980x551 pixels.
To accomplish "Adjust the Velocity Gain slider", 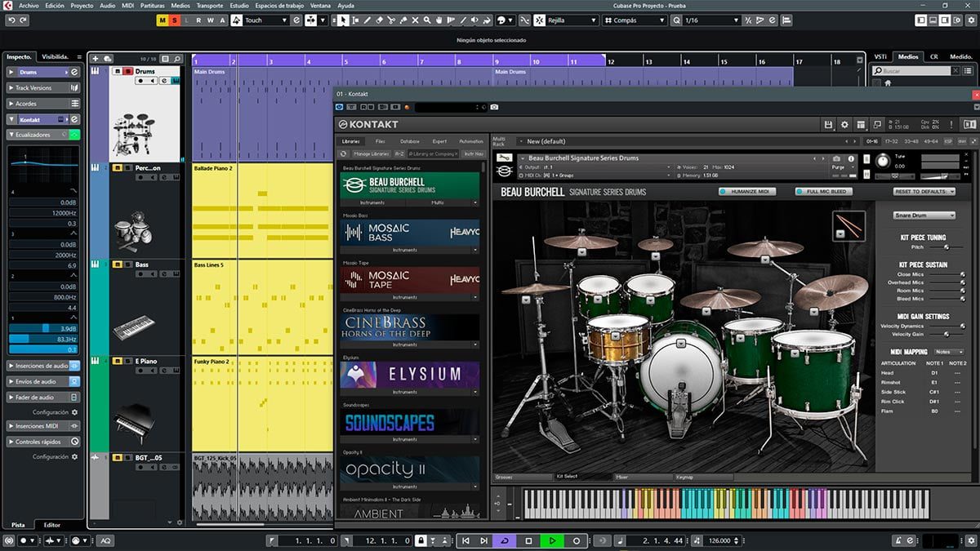I will point(946,334).
